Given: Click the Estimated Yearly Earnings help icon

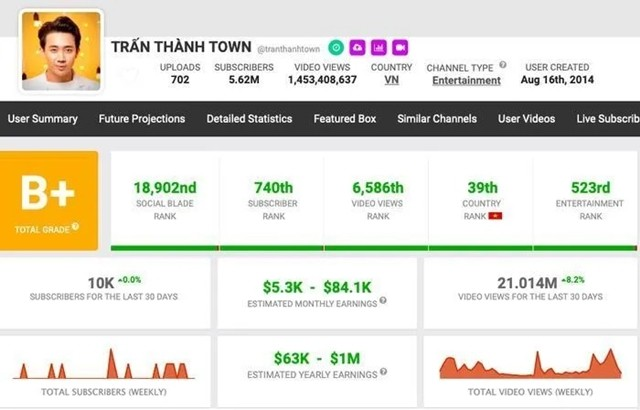Looking at the screenshot, I should [x=383, y=372].
